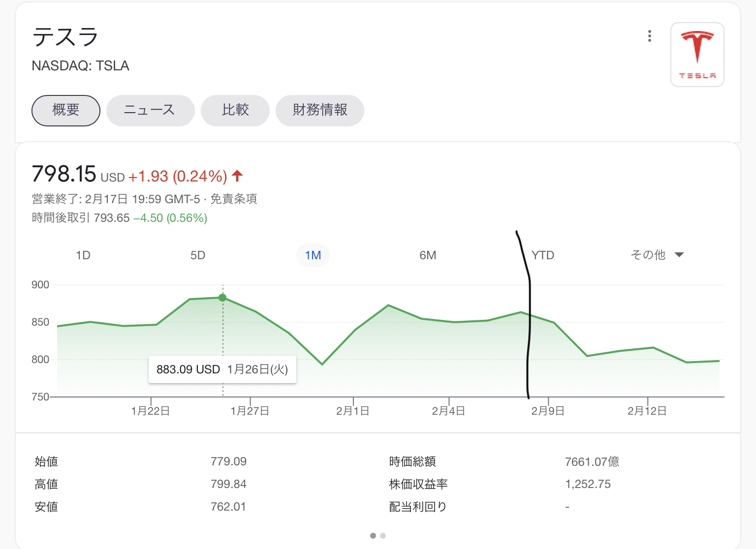Select the 概要 tab

tap(66, 110)
